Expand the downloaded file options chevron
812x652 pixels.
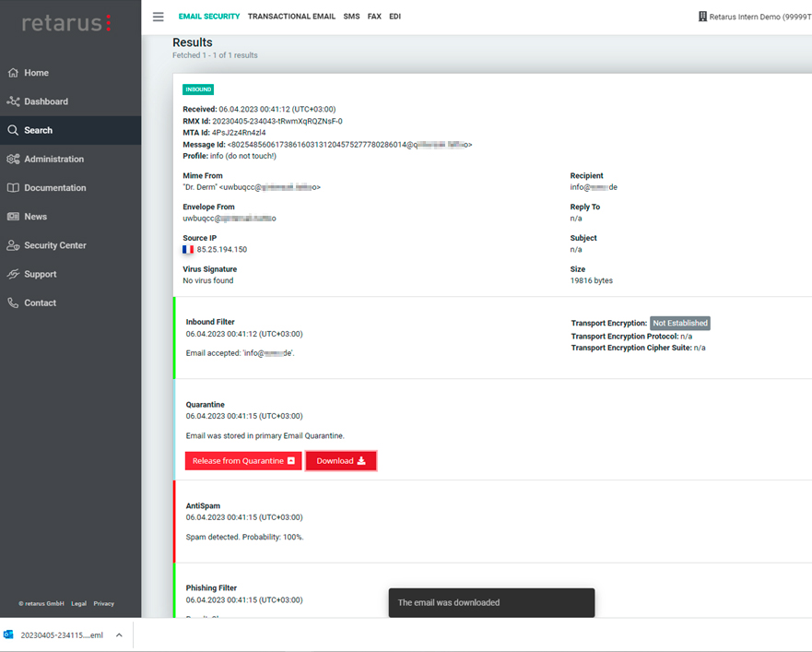click(x=119, y=634)
